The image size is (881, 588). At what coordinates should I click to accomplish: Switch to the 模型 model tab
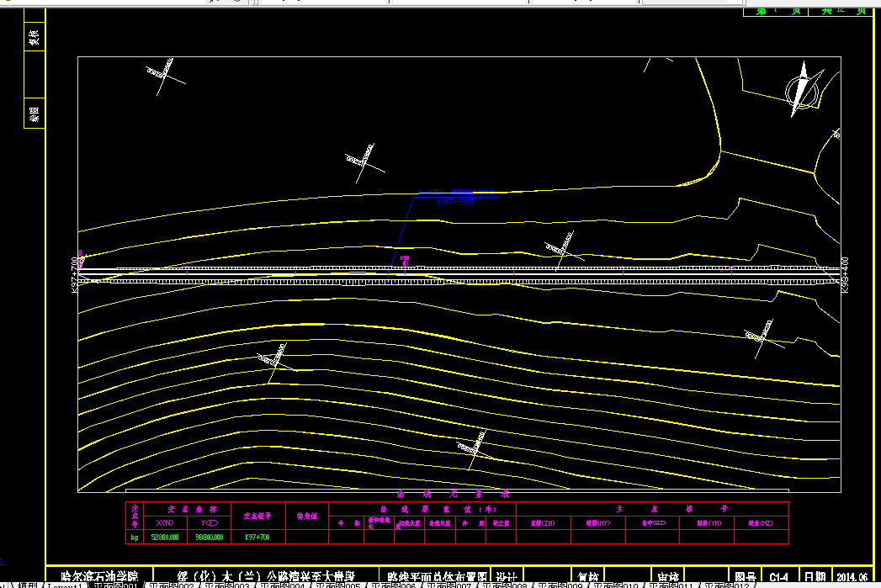(x=27, y=585)
